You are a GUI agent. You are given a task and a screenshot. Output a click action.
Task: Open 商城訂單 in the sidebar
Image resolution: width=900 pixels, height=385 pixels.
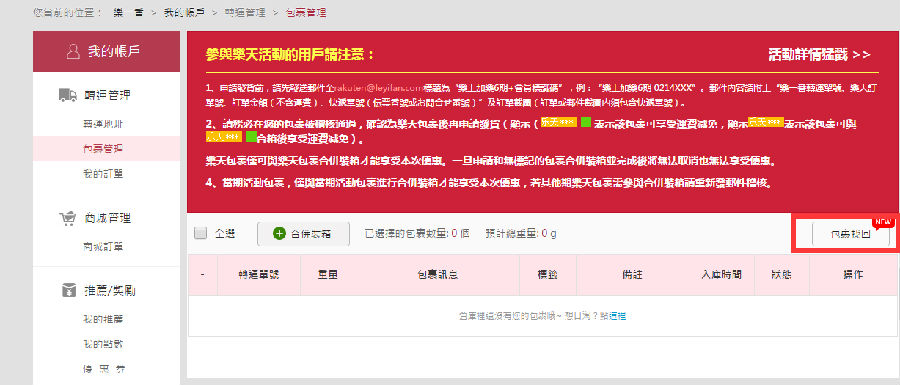click(103, 247)
